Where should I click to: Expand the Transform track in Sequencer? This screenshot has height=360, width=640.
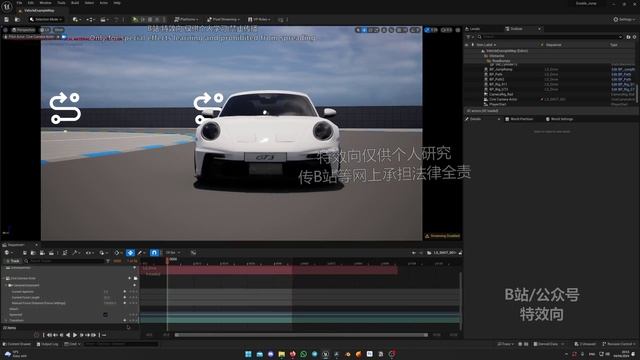[6, 320]
